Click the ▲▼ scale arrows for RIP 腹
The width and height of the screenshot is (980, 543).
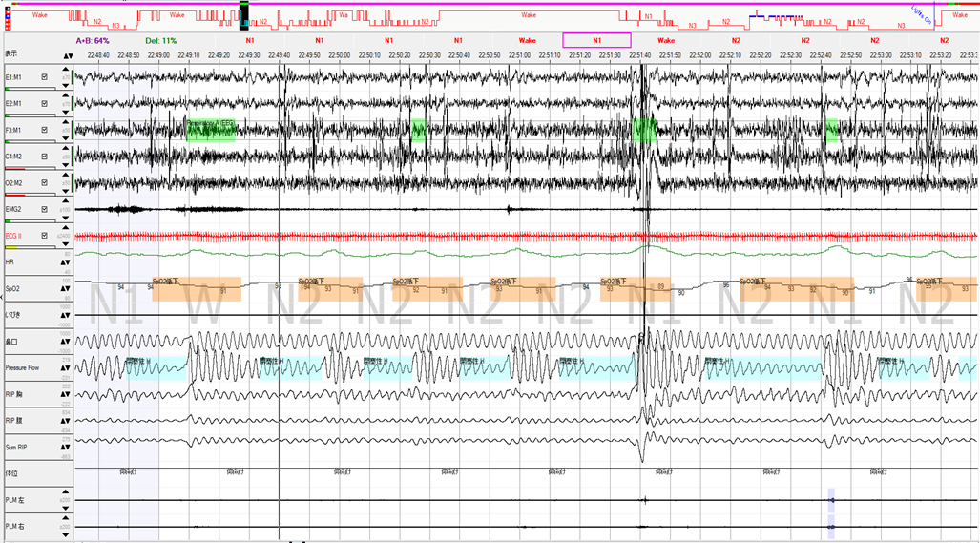pos(65,421)
